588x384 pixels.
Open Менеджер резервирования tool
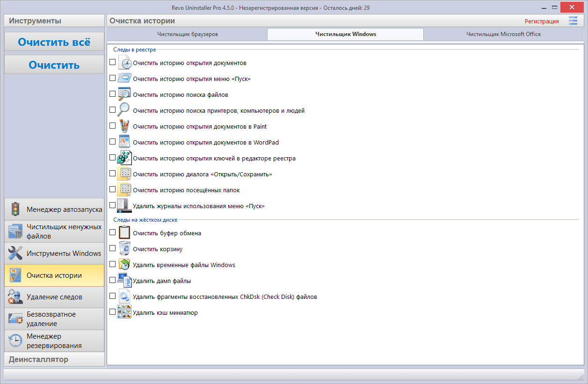(x=54, y=341)
